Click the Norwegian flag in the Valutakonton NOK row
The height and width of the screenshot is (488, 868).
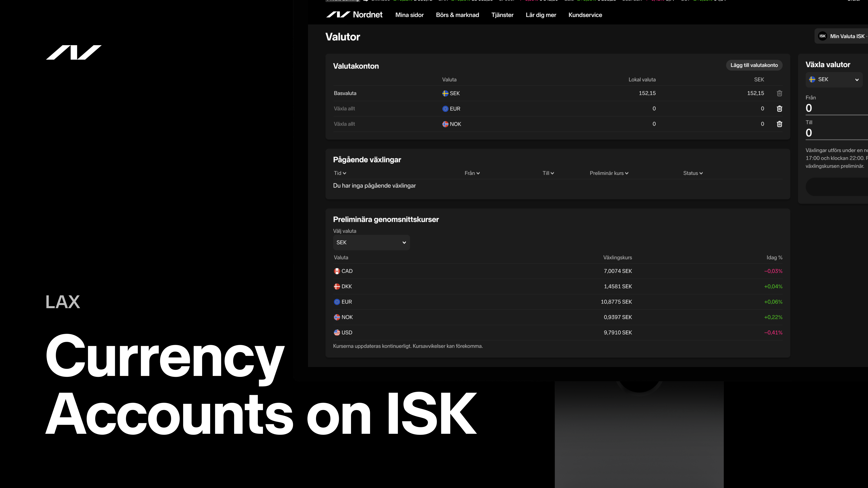tap(445, 124)
